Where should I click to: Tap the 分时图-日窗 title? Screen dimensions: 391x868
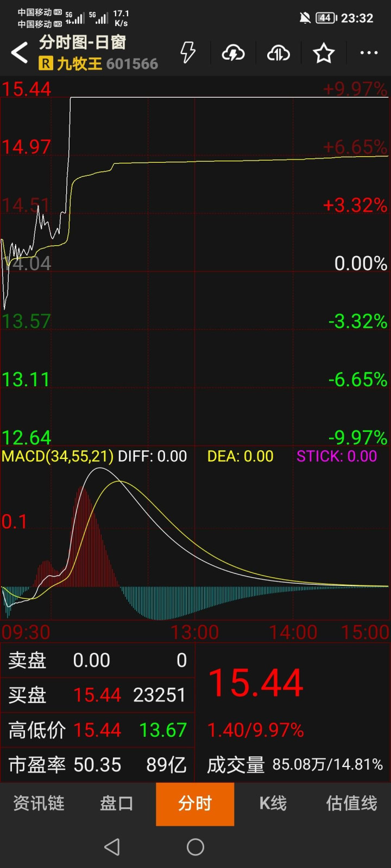pos(83,42)
